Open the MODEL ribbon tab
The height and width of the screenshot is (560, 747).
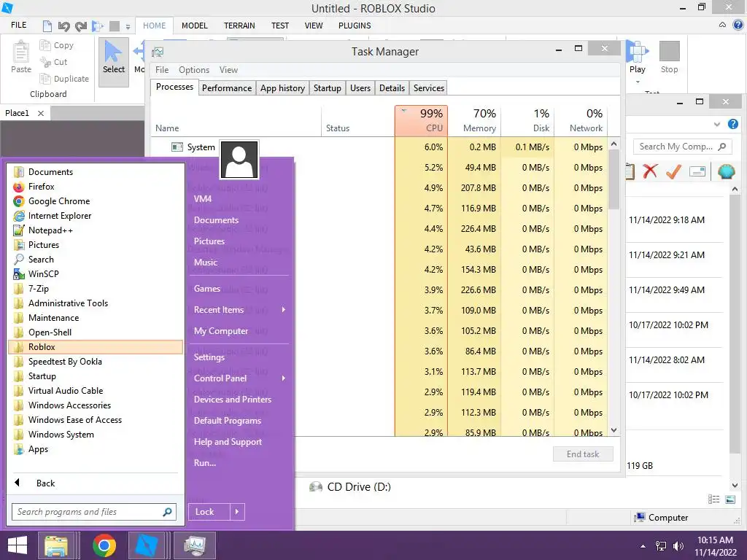(194, 26)
